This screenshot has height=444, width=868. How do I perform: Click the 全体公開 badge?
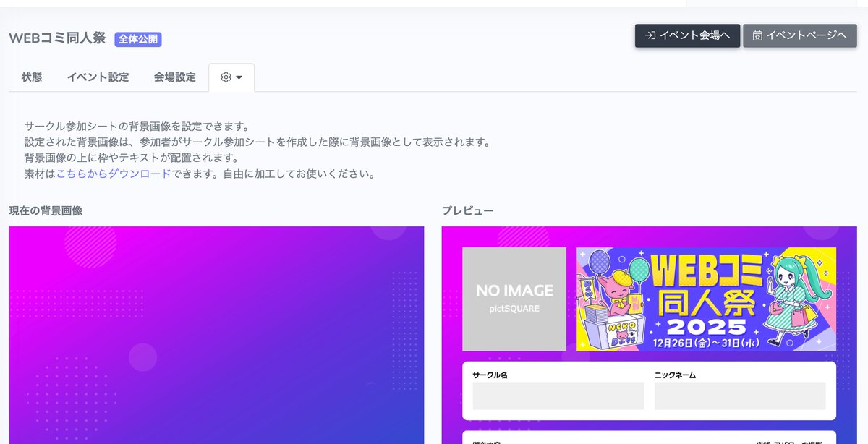[137, 39]
